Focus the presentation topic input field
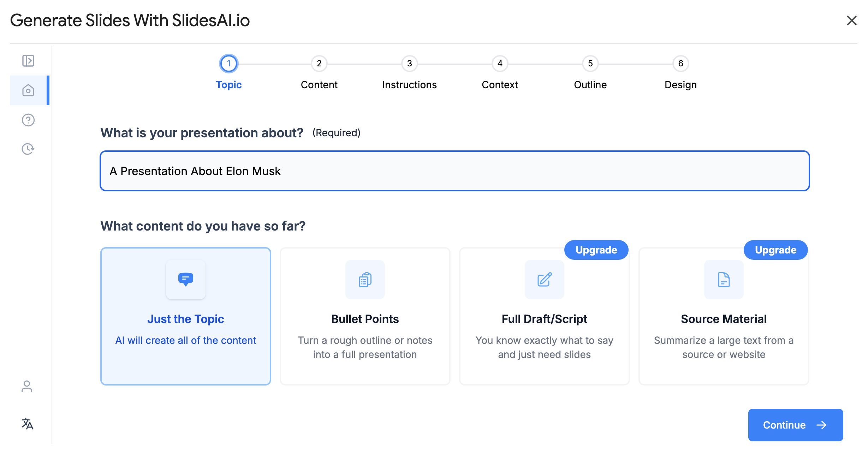The image size is (868, 454). tap(455, 171)
